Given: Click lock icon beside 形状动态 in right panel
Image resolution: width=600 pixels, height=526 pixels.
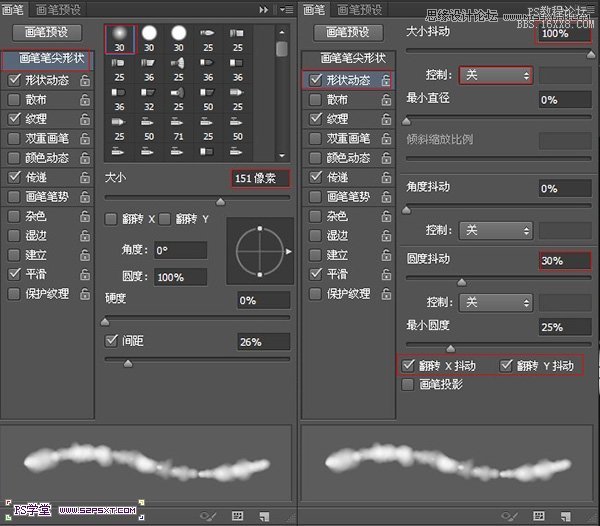Looking at the screenshot, I should tap(386, 80).
